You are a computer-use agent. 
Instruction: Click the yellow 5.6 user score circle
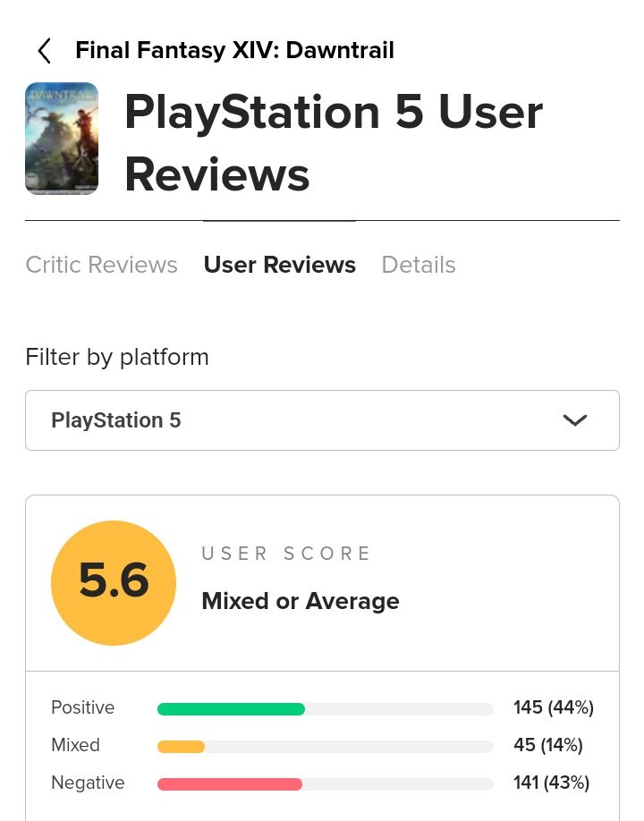click(114, 583)
